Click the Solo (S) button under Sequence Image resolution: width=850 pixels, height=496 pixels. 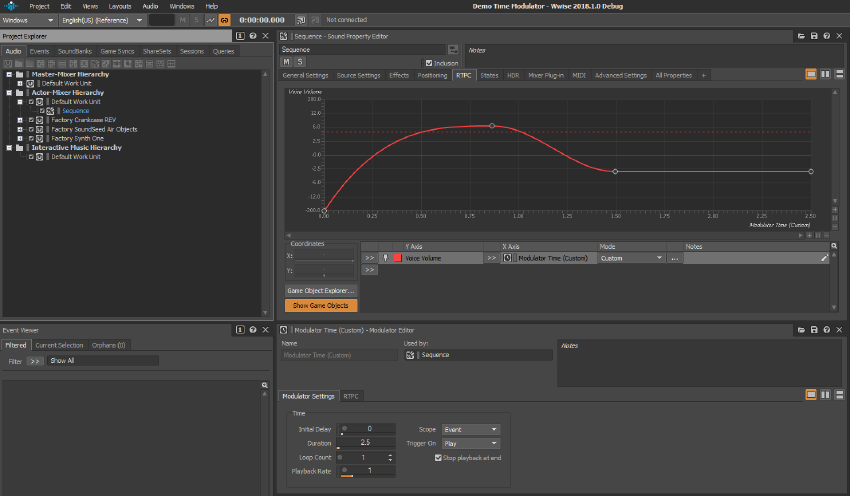tap(298, 62)
